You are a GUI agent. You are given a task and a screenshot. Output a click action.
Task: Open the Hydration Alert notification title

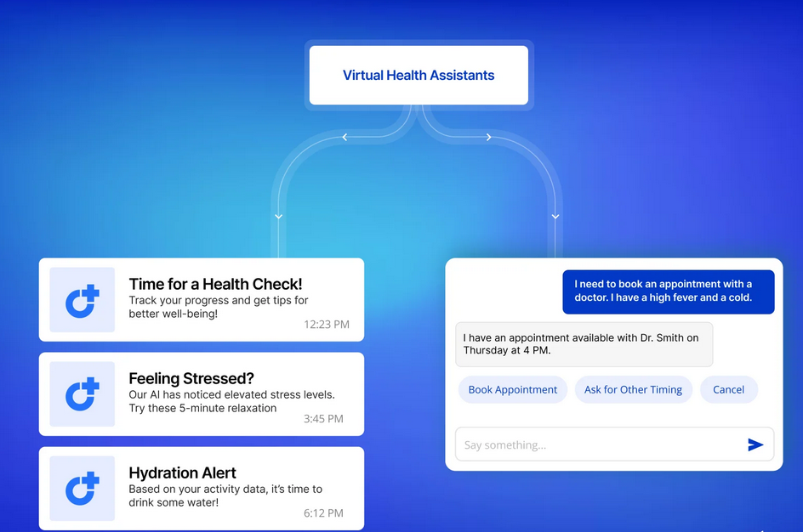click(x=182, y=473)
